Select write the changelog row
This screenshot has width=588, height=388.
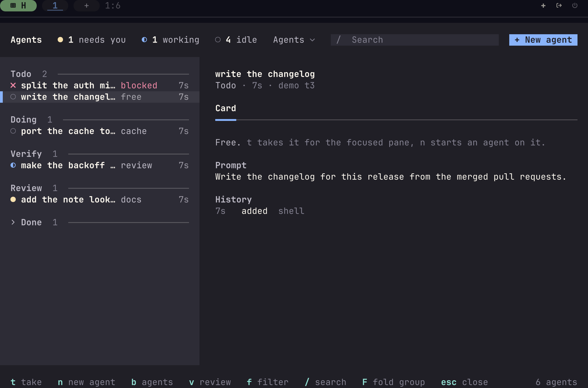(x=100, y=97)
